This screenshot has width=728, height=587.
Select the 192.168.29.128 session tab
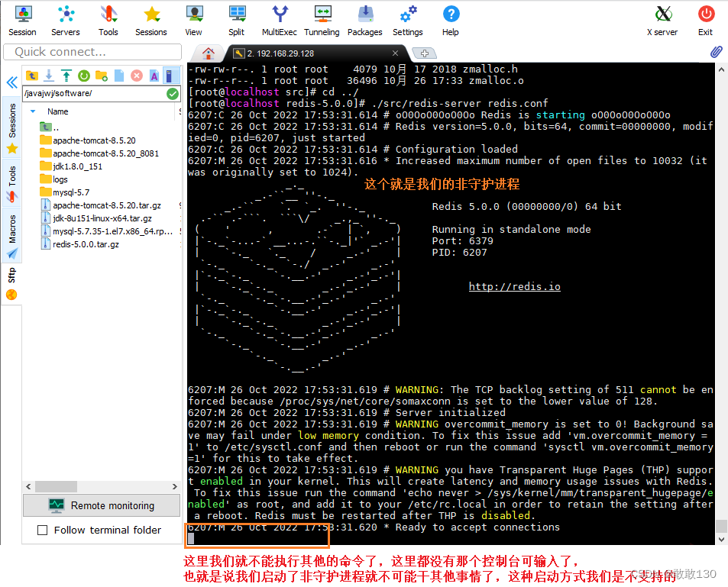coord(280,53)
